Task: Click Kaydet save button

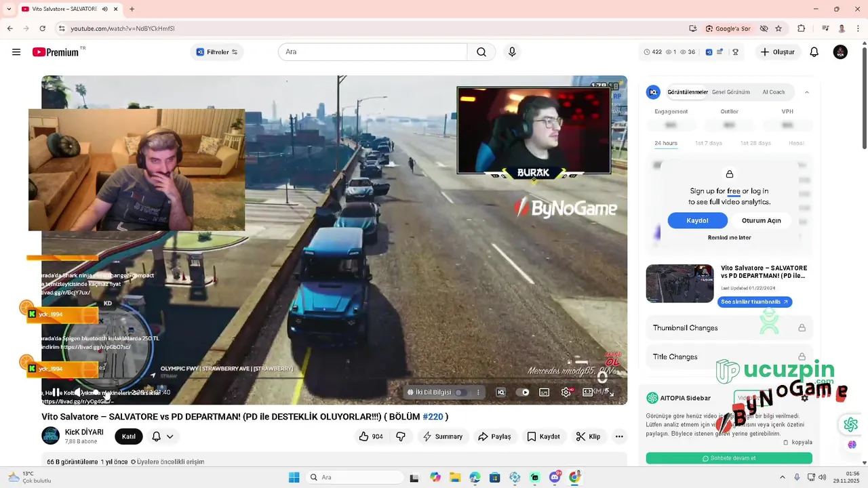Action: (x=544, y=436)
